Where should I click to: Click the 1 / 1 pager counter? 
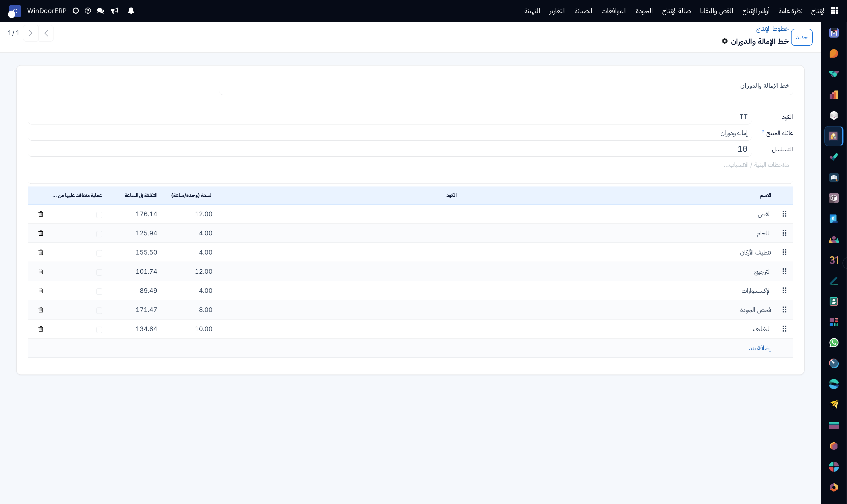click(x=13, y=33)
